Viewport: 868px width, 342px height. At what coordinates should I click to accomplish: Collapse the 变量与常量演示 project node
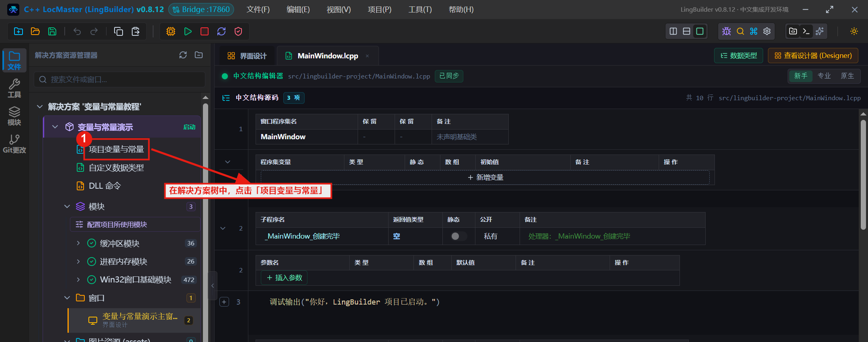[55, 127]
